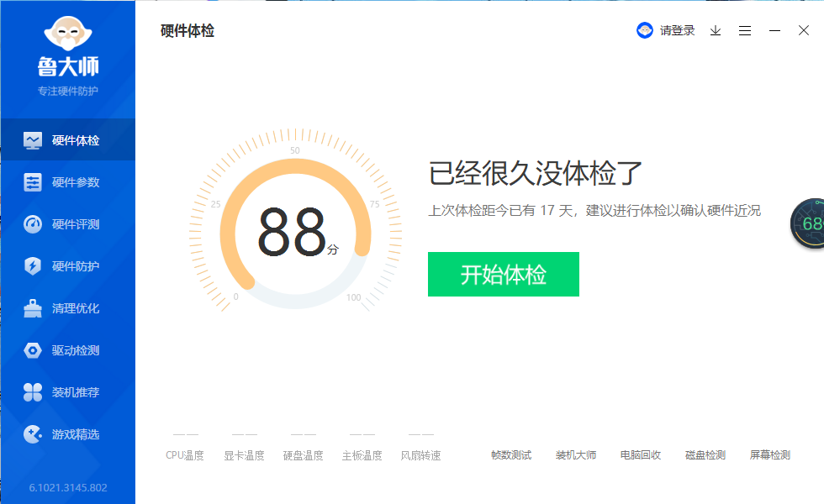Image resolution: width=824 pixels, height=504 pixels.
Task: Open 硬件评测 from the sidebar
Action: pyautogui.click(x=67, y=223)
